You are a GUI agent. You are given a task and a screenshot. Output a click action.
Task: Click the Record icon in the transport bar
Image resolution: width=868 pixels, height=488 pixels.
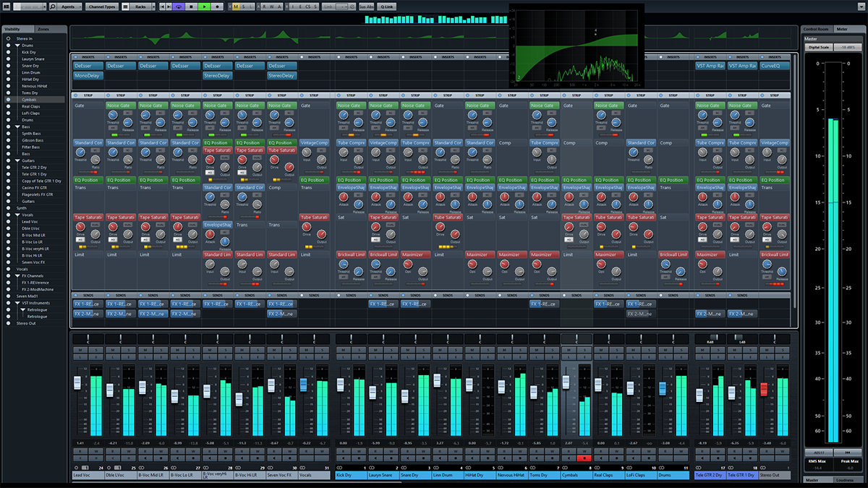point(216,7)
